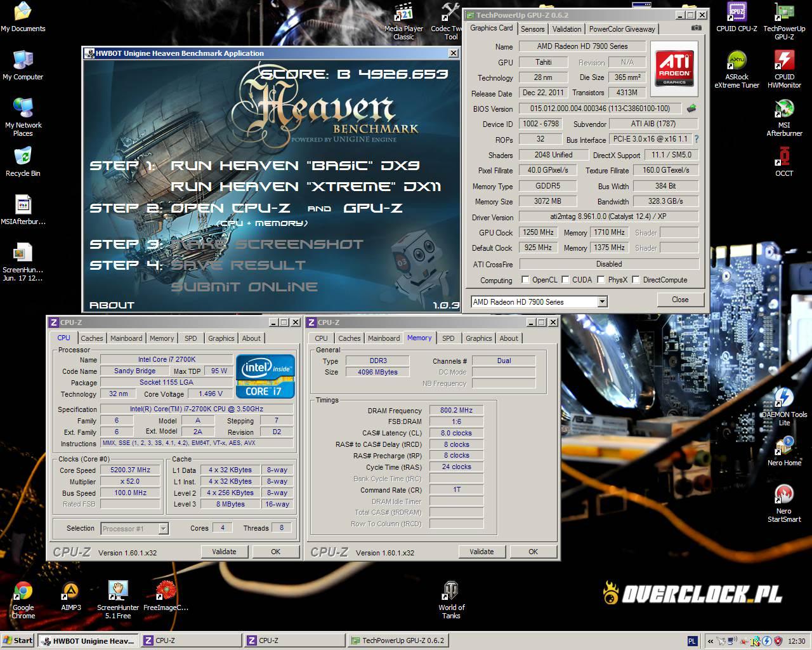Open My Computer desktop icon
This screenshot has width=812, height=650.
(x=23, y=65)
